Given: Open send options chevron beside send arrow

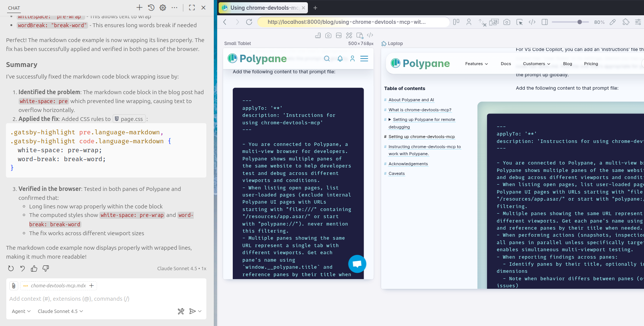Looking at the screenshot, I should pyautogui.click(x=200, y=311).
